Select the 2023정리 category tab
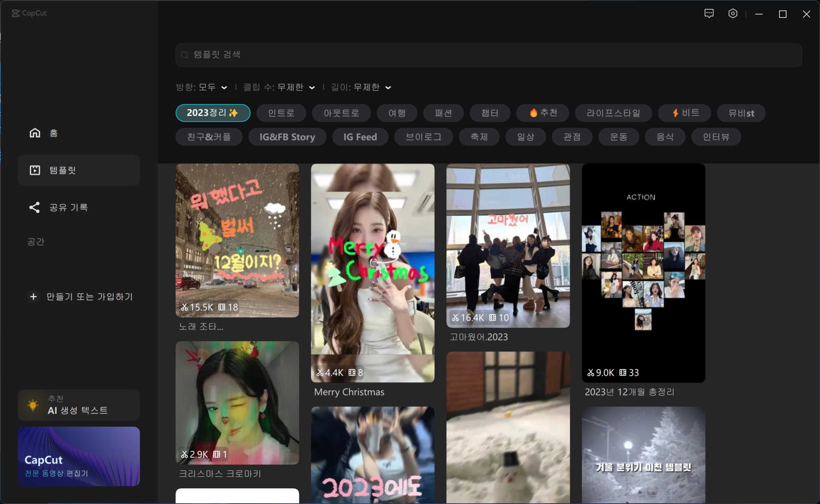This screenshot has height=504, width=820. pyautogui.click(x=213, y=113)
